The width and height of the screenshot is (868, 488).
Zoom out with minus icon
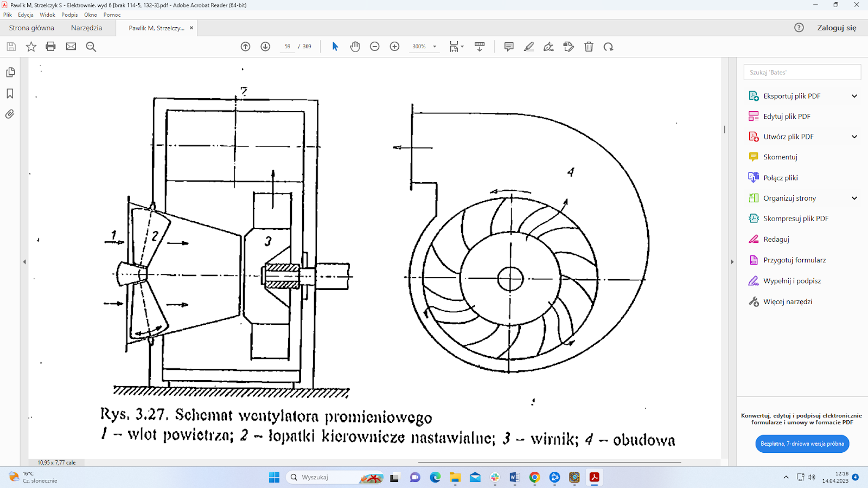coord(374,47)
